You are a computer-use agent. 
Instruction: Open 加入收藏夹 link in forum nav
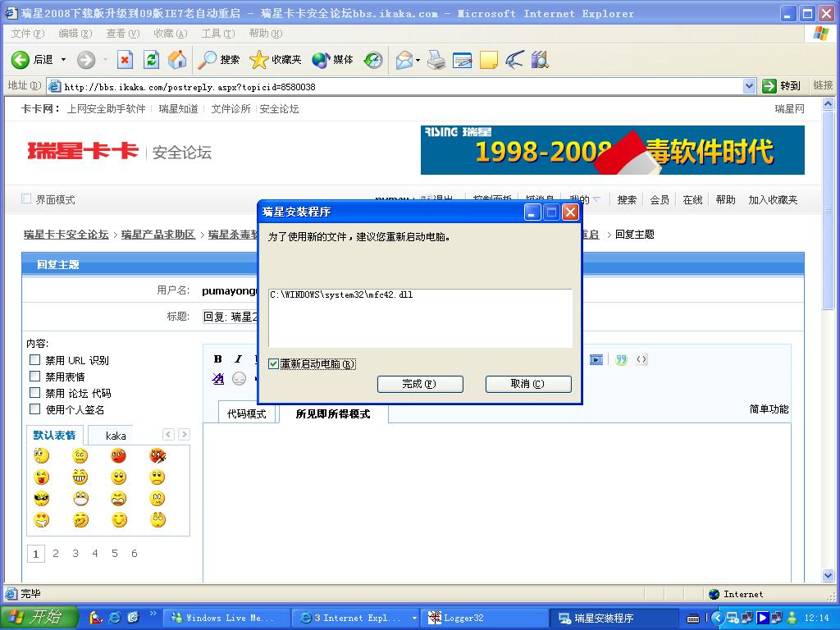(773, 200)
